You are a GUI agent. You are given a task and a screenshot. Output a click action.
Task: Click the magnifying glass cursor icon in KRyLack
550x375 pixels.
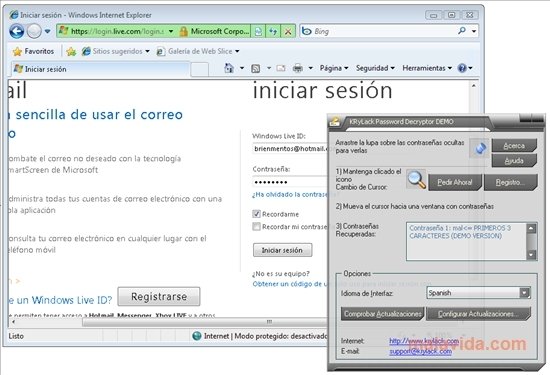pos(416,179)
